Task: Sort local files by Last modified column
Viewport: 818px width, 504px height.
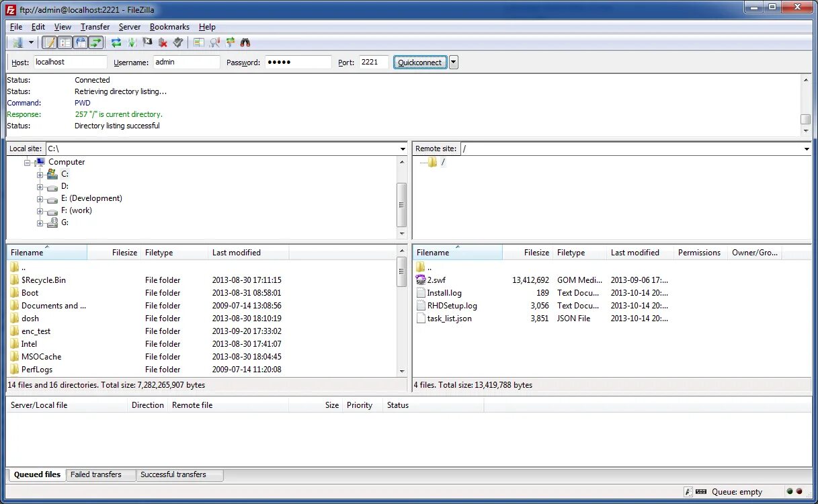Action: (x=248, y=253)
